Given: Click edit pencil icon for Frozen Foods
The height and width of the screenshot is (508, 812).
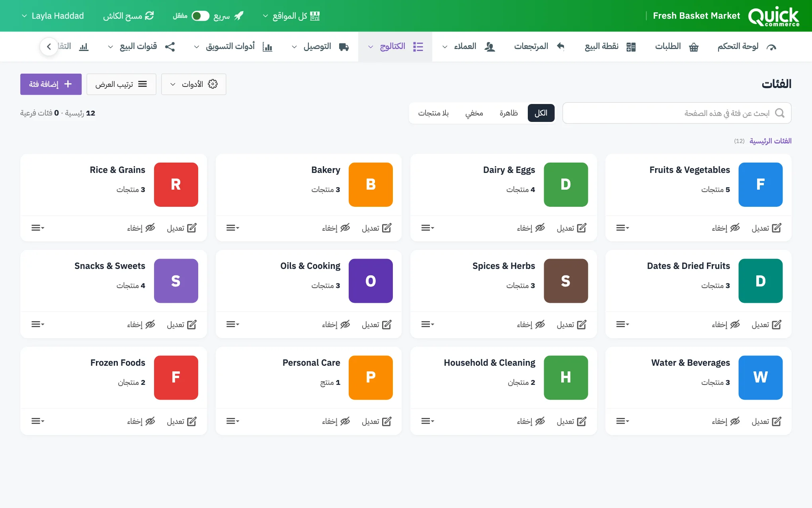Looking at the screenshot, I should point(191,421).
